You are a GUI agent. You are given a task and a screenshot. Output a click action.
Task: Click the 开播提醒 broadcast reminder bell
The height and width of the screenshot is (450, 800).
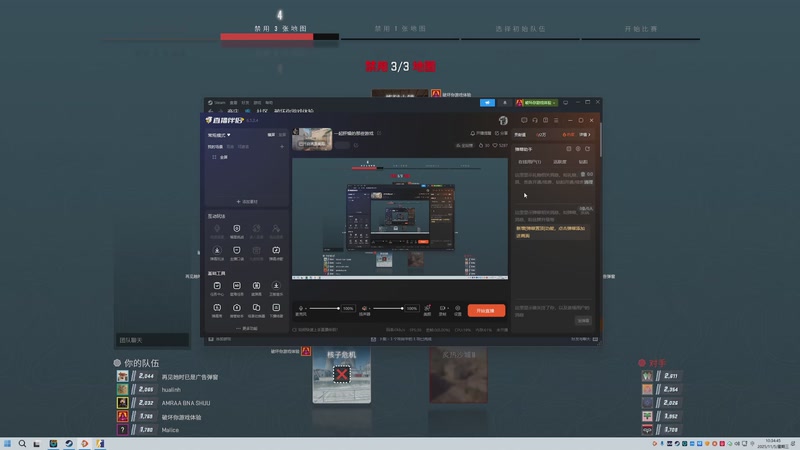click(x=481, y=134)
